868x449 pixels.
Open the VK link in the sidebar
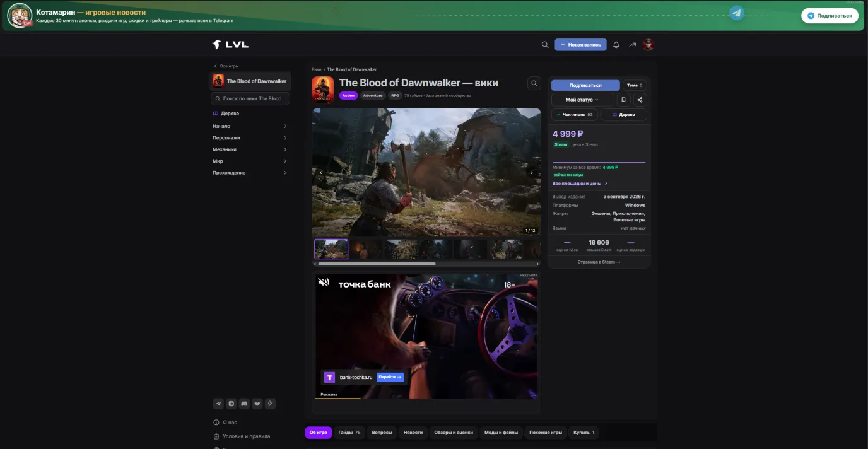point(232,404)
